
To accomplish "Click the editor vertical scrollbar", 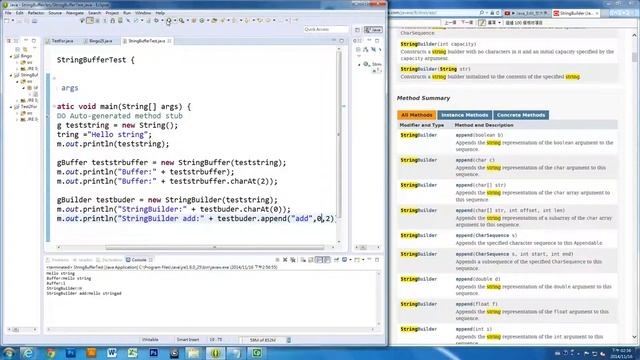I will pos(339,135).
